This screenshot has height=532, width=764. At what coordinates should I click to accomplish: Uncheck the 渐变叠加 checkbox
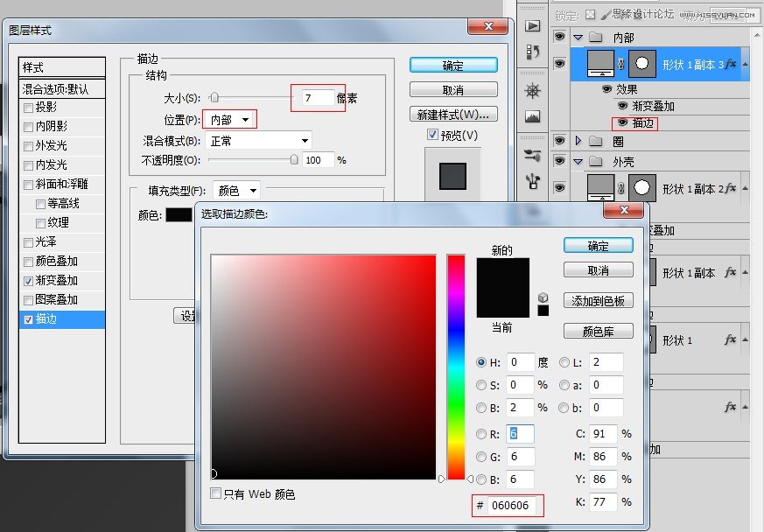tap(28, 281)
